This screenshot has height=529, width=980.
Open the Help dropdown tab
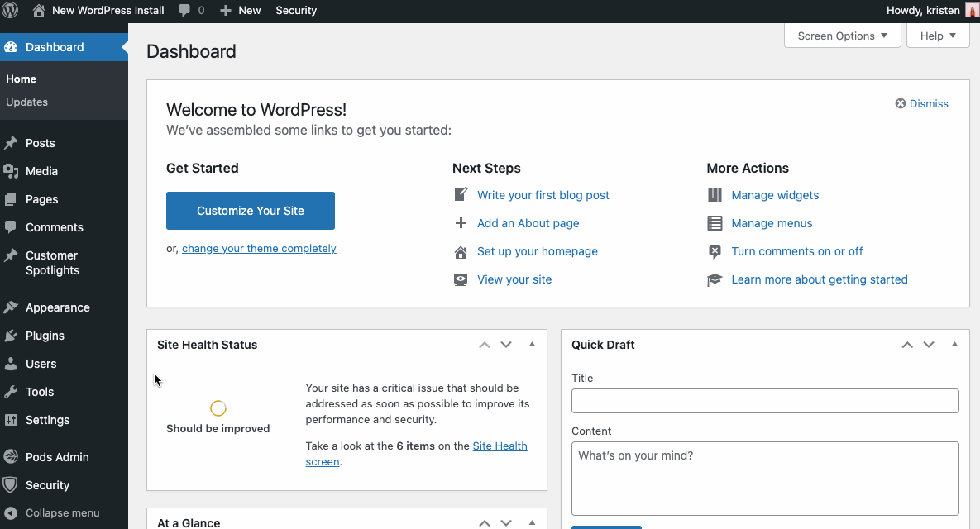pos(938,36)
